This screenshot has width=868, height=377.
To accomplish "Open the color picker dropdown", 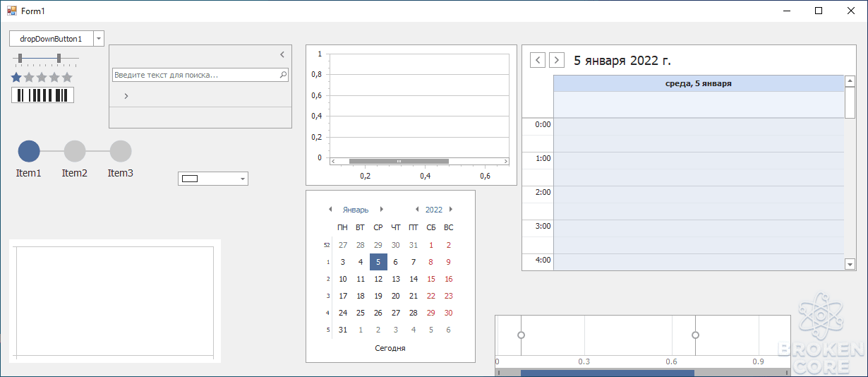I will click(243, 179).
